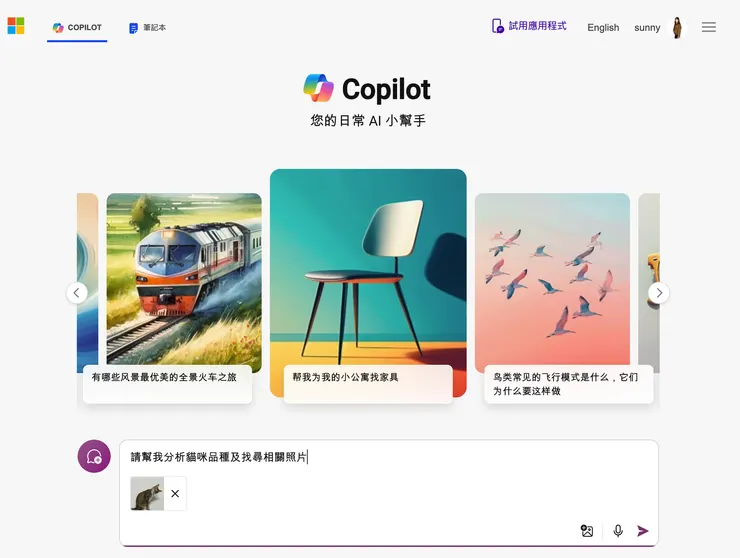The height and width of the screenshot is (558, 740).
Task: Show previous carousel suggestion
Action: tap(77, 293)
